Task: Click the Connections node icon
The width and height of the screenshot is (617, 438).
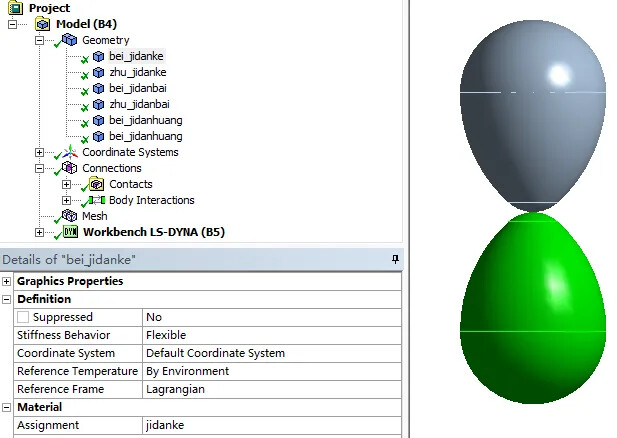Action: point(69,169)
